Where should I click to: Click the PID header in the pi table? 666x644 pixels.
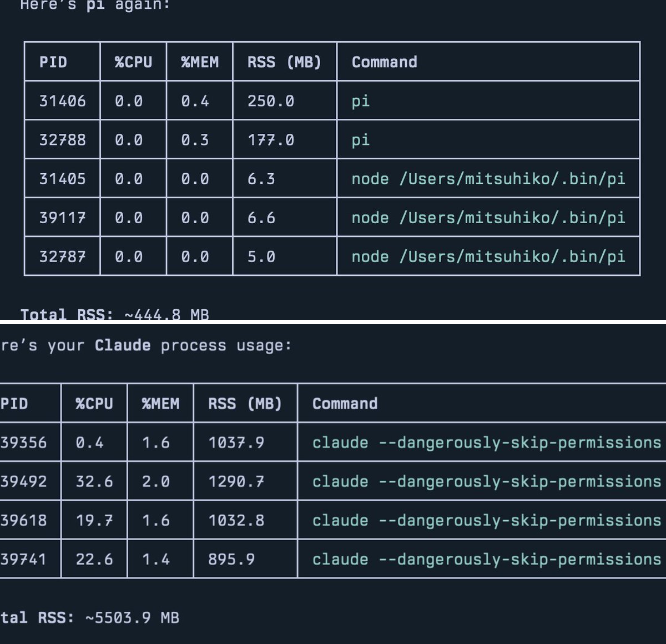pos(53,62)
